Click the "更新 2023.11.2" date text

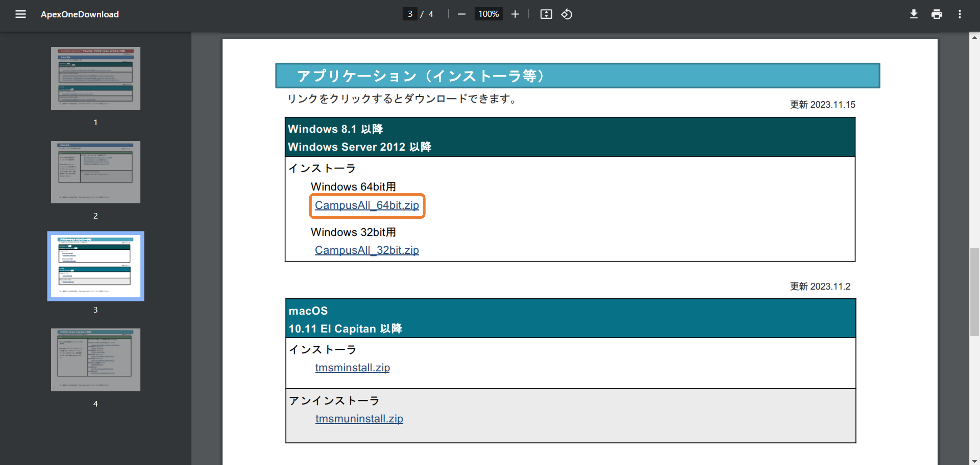coord(820,286)
